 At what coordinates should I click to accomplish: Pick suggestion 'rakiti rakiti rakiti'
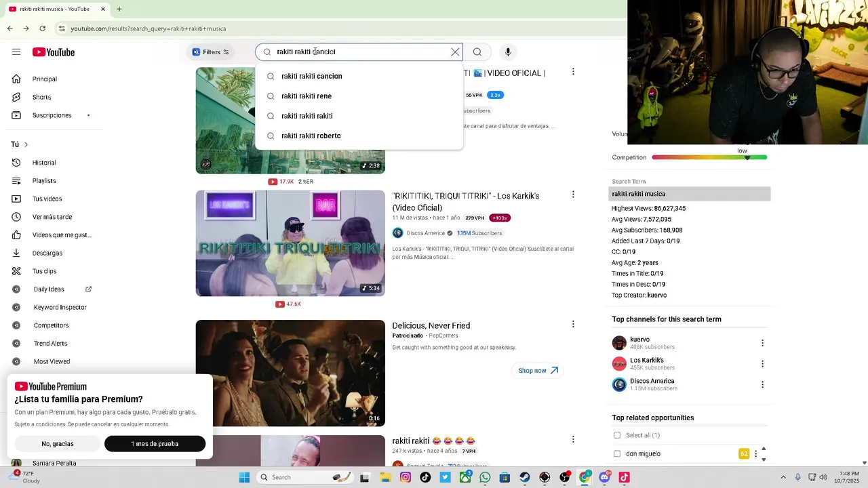(x=359, y=116)
